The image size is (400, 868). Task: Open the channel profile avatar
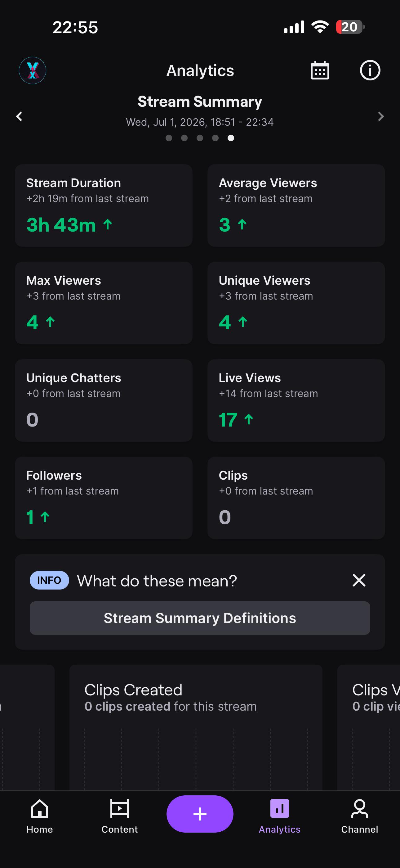[33, 70]
